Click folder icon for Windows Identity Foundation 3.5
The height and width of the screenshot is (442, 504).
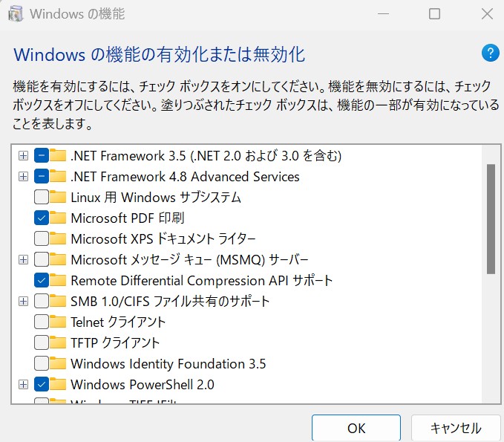(59, 364)
